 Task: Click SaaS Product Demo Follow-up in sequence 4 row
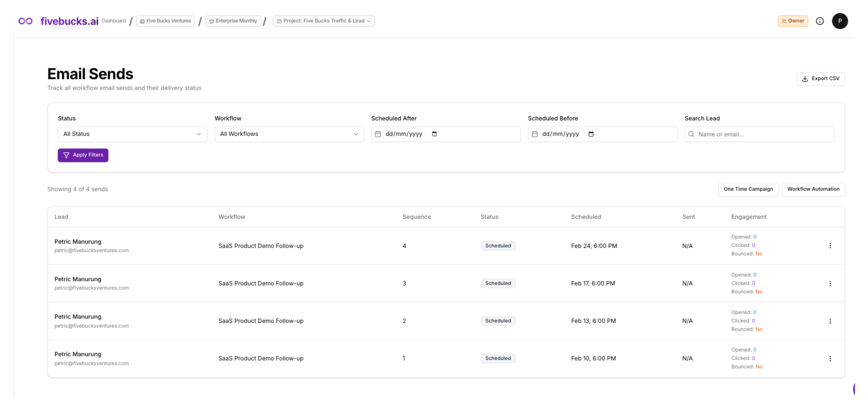(261, 246)
